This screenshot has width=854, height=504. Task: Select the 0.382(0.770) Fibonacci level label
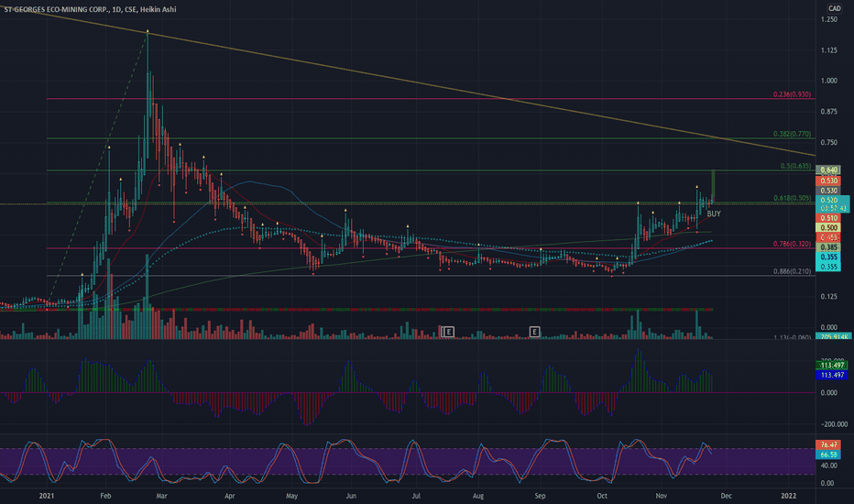(792, 134)
